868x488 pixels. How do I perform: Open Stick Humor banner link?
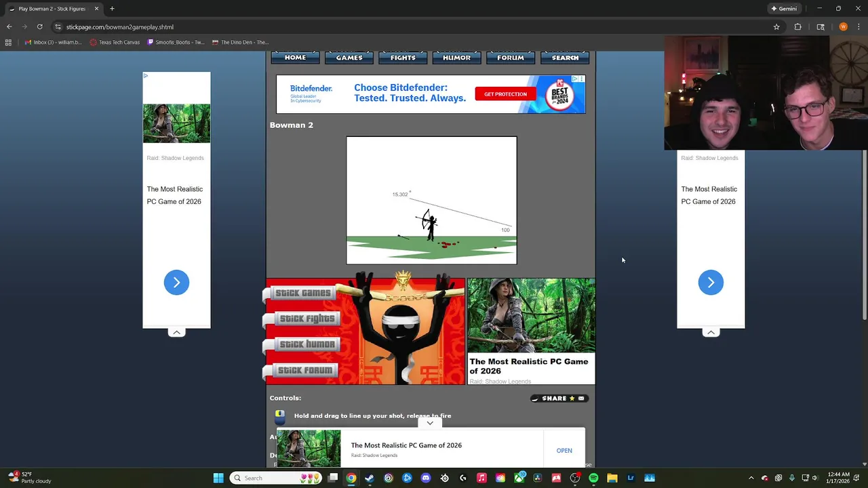[x=307, y=344]
